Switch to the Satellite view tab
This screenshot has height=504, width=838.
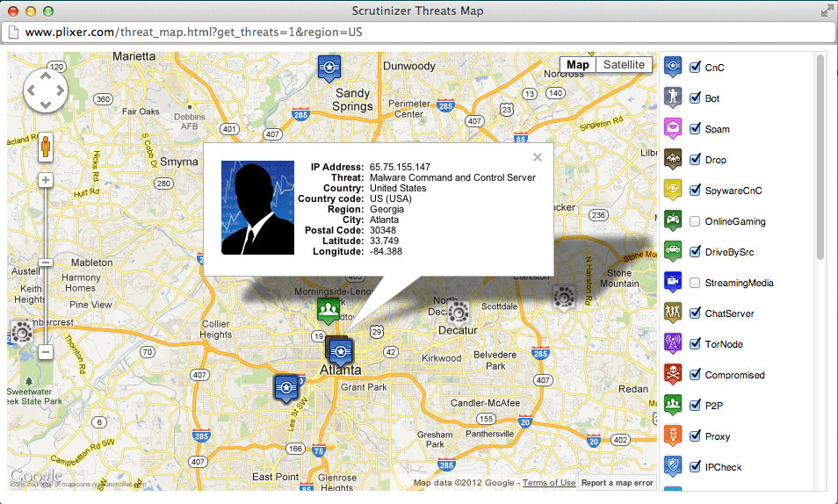point(624,65)
